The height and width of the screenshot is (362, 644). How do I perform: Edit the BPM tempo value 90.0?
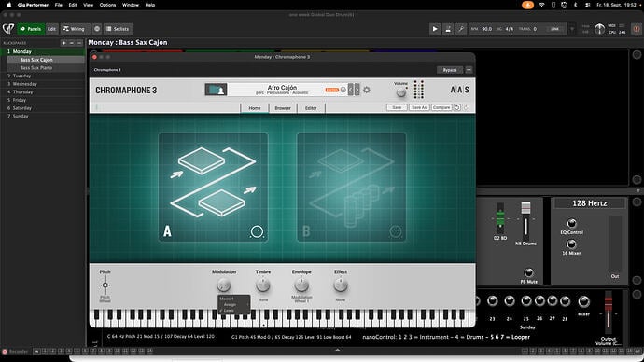click(x=486, y=29)
